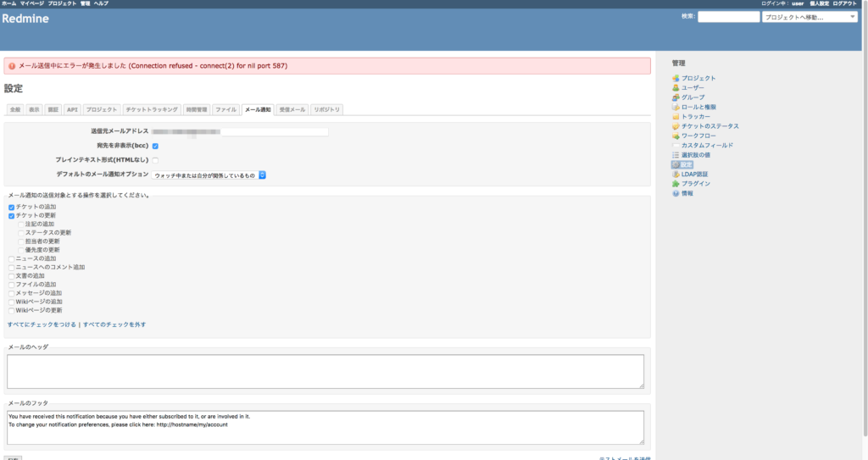Uncheck the 宛先を非表示(bcc) checkbox
The width and height of the screenshot is (868, 460).
coord(155,146)
